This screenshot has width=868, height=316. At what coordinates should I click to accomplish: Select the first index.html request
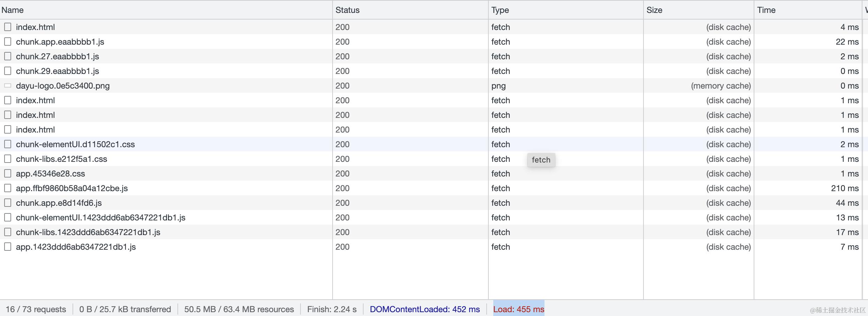coord(431,27)
